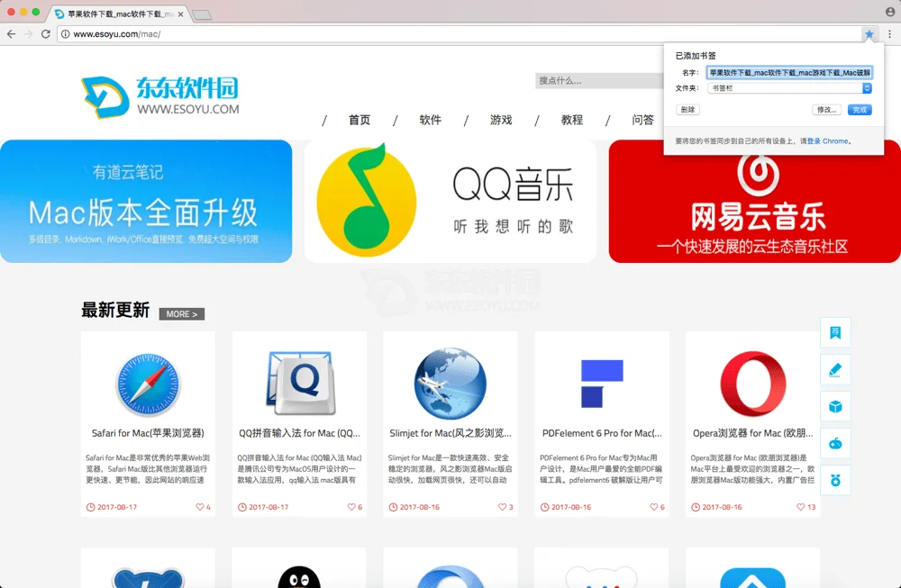Screen dimensions: 901x588
Task: Click the PDFelement 6 Pro description text
Action: point(602,469)
